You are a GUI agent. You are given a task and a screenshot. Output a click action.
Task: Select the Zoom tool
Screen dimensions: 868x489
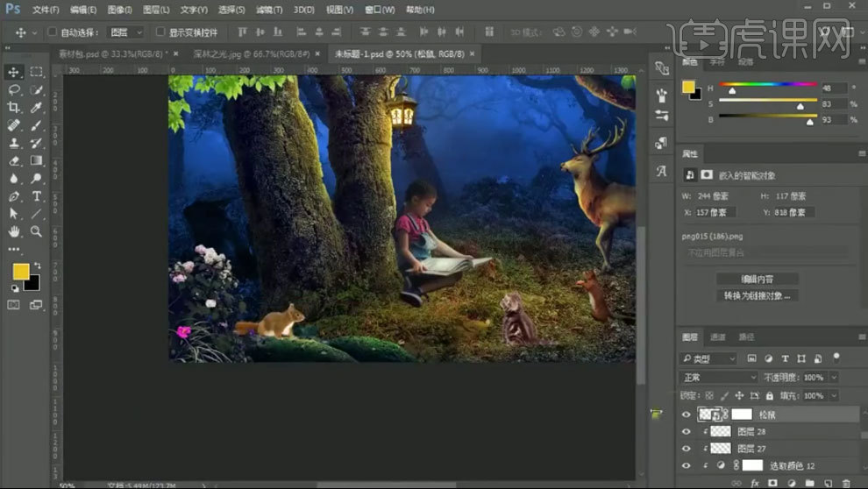[37, 231]
